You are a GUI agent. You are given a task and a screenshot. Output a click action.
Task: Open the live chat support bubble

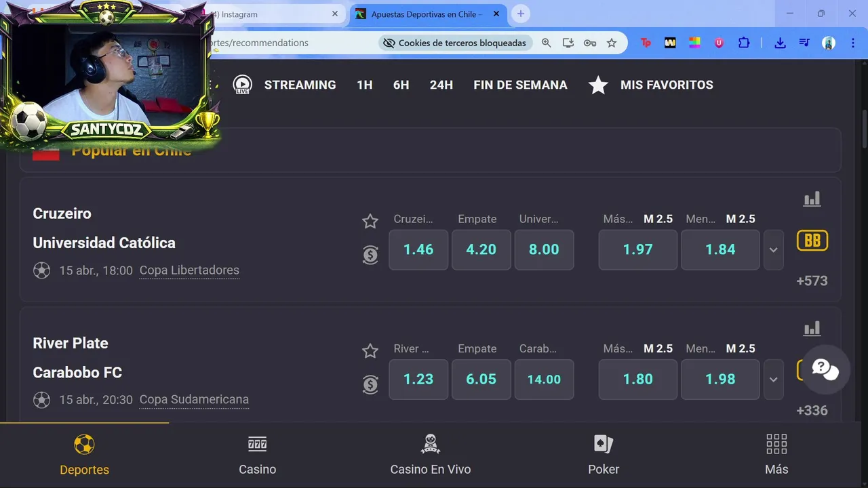click(x=825, y=369)
